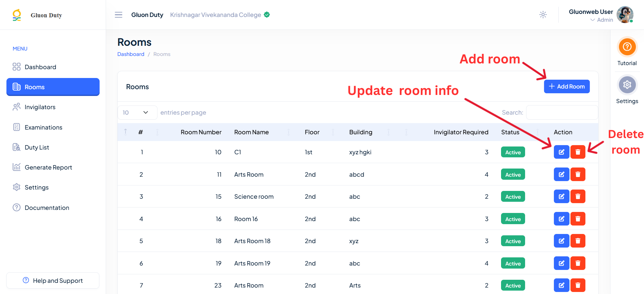Open Generate Report in the sidebar

[x=53, y=168]
